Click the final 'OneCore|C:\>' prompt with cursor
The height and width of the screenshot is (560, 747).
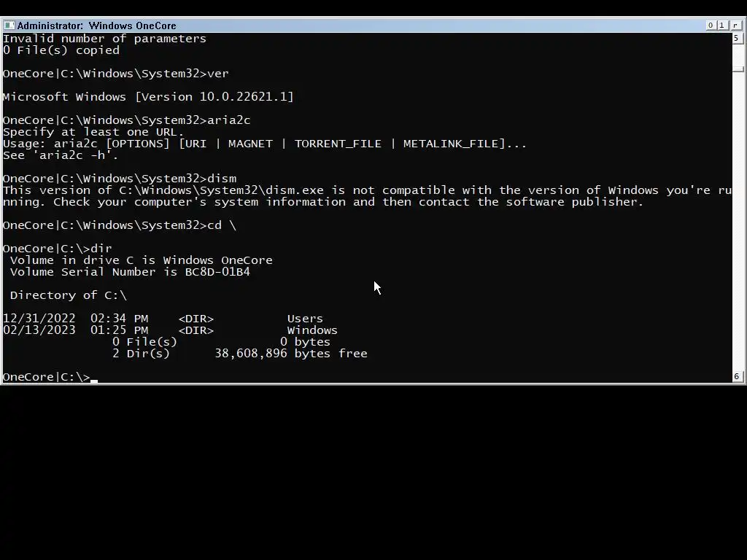[50, 377]
